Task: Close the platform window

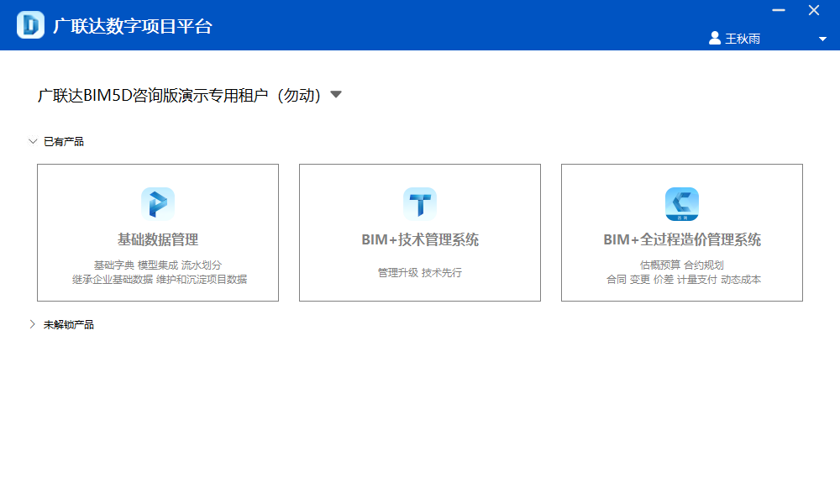Action: coord(814,10)
